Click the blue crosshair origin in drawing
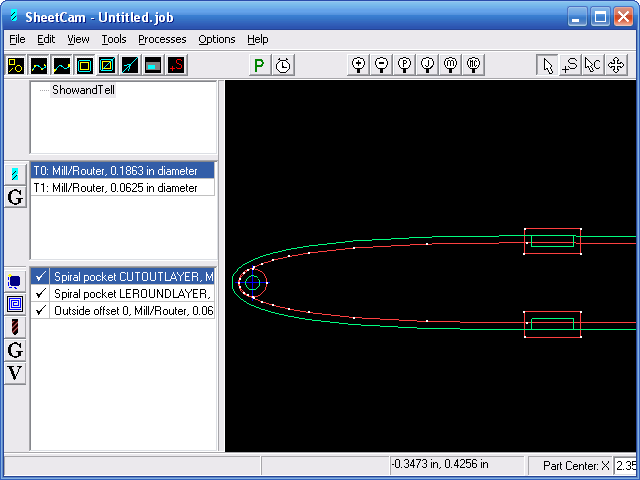The image size is (640, 480). coord(253,282)
